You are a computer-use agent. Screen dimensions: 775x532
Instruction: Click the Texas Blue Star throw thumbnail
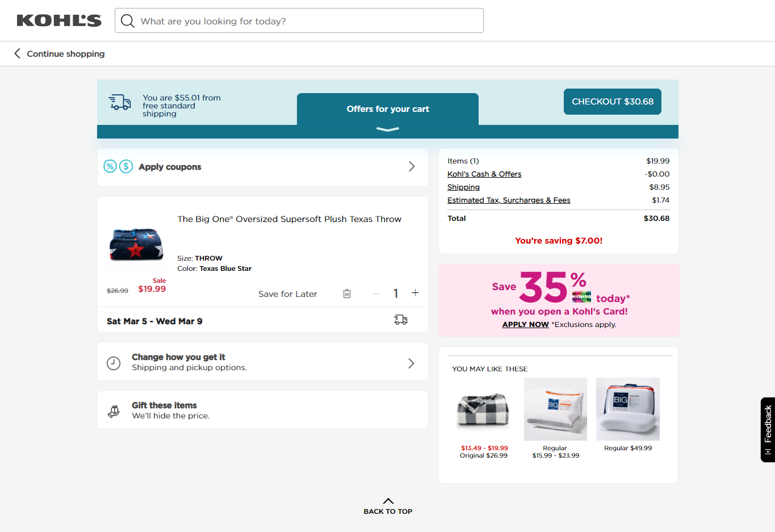(x=136, y=245)
